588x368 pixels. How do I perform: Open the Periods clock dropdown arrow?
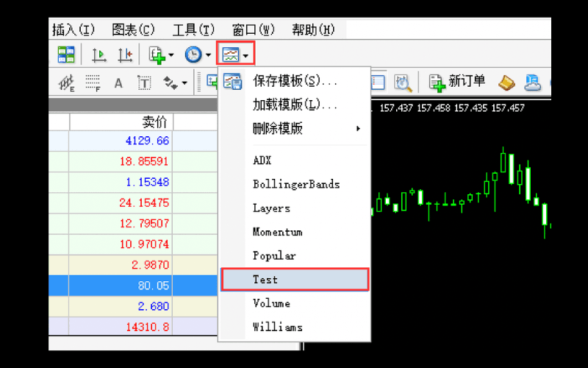[x=208, y=55]
